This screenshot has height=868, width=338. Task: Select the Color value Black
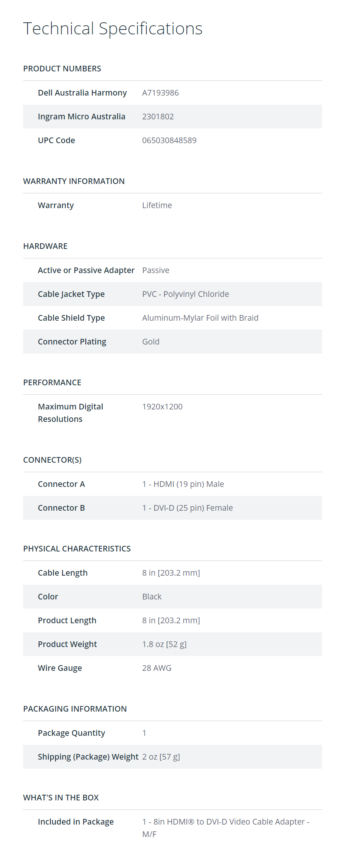[x=152, y=597]
